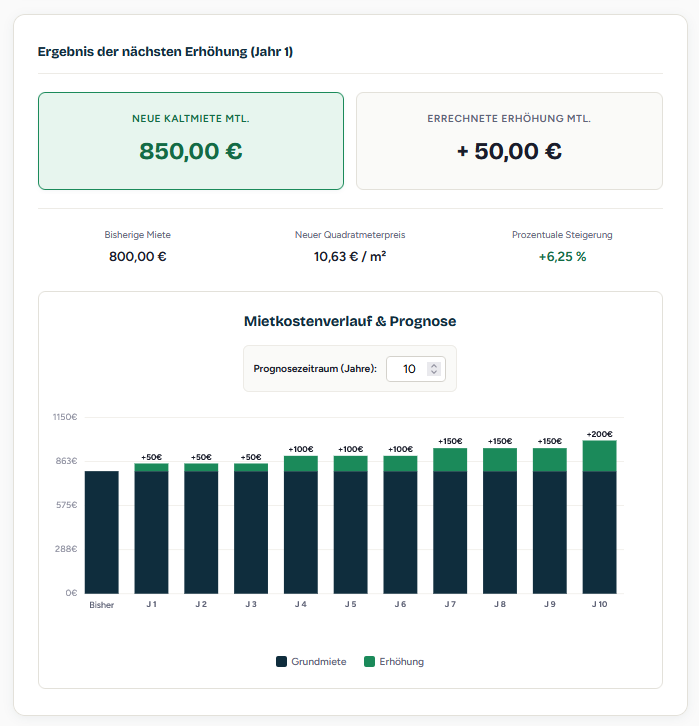Click the 10,63 € / m² square meter price
The width and height of the screenshot is (699, 726).
(x=350, y=257)
